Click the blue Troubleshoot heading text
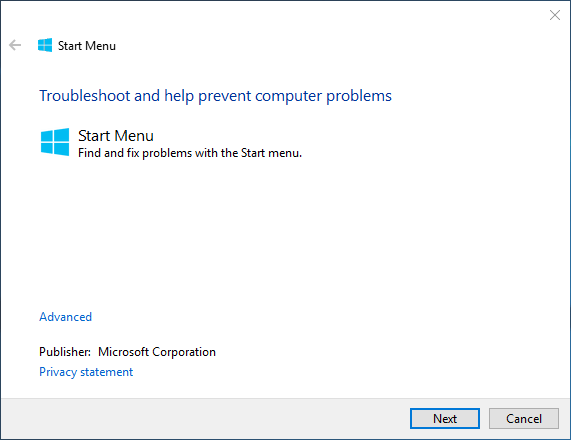The height and width of the screenshot is (440, 571). (215, 96)
